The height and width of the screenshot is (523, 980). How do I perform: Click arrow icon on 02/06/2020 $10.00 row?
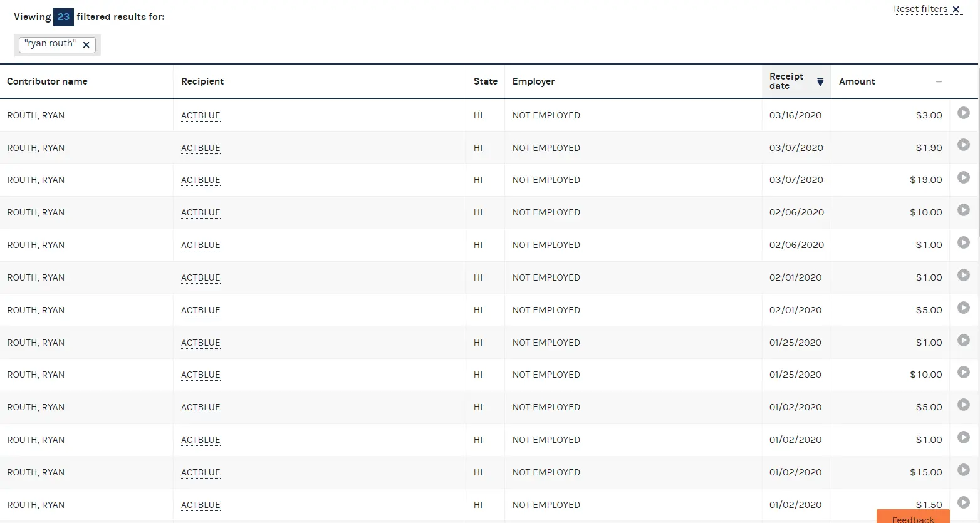click(x=964, y=210)
